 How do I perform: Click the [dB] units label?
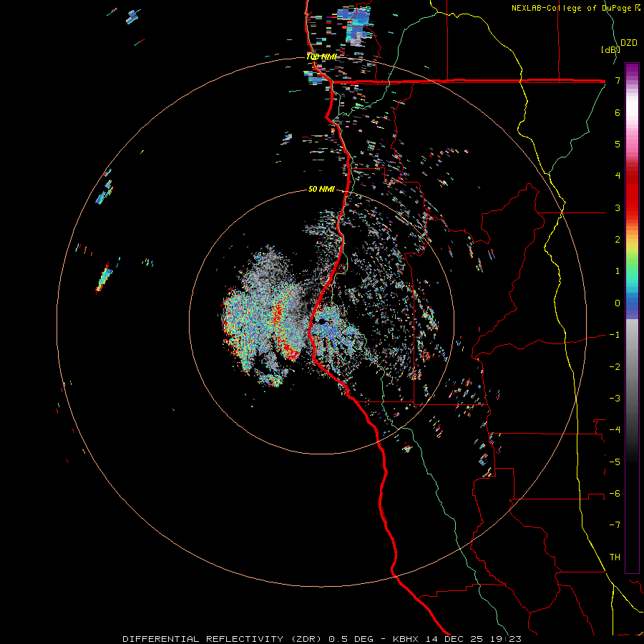(610, 49)
